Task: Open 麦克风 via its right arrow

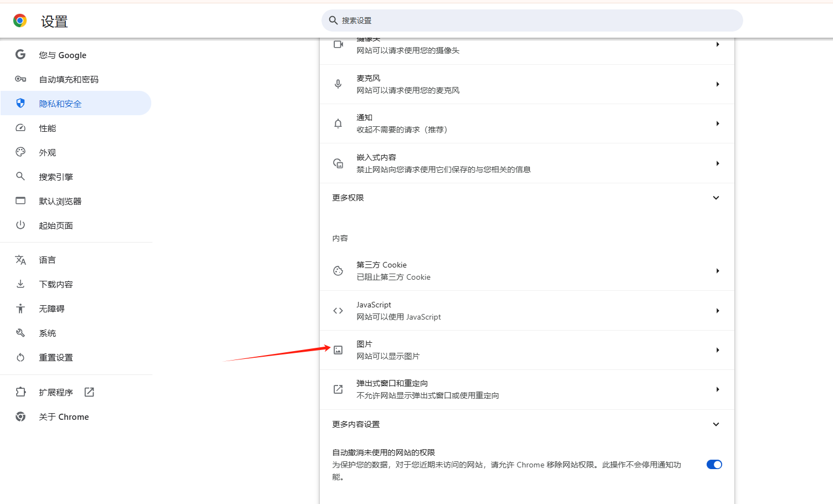Action: tap(718, 84)
